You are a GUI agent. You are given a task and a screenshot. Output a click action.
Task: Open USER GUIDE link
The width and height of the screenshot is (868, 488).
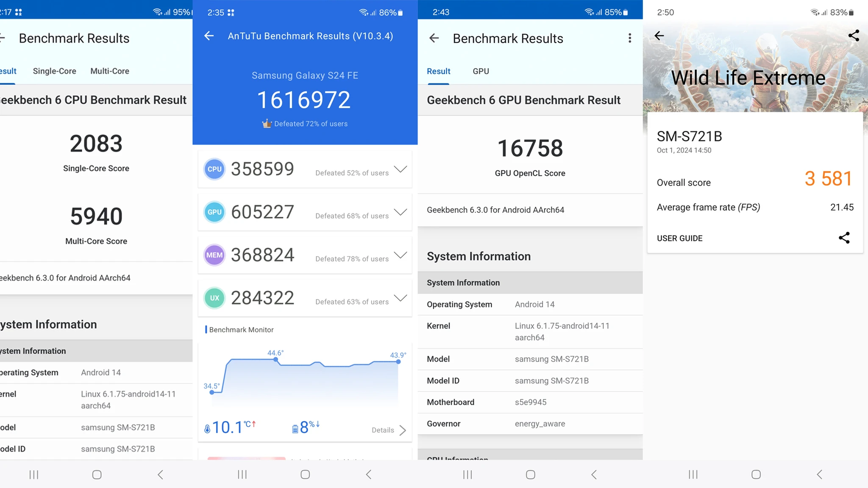pos(680,238)
